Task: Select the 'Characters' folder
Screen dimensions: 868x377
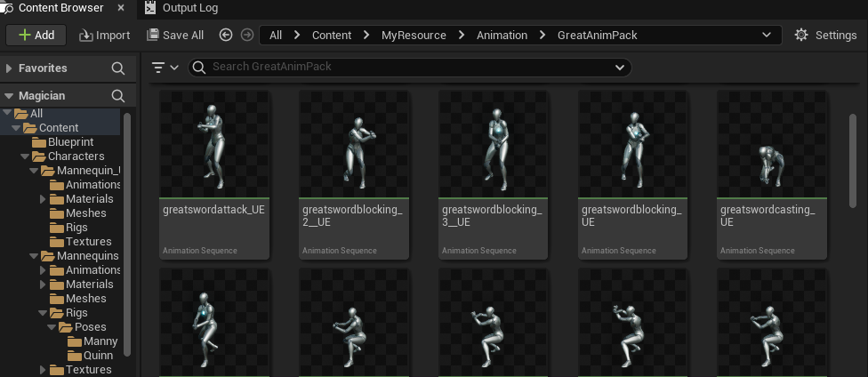Action: [76, 156]
